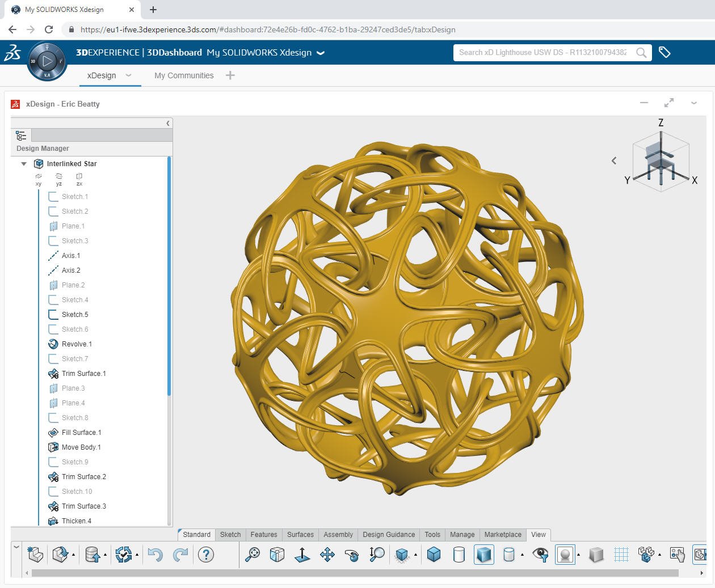
Task: Click the Undo icon
Action: coord(155,555)
